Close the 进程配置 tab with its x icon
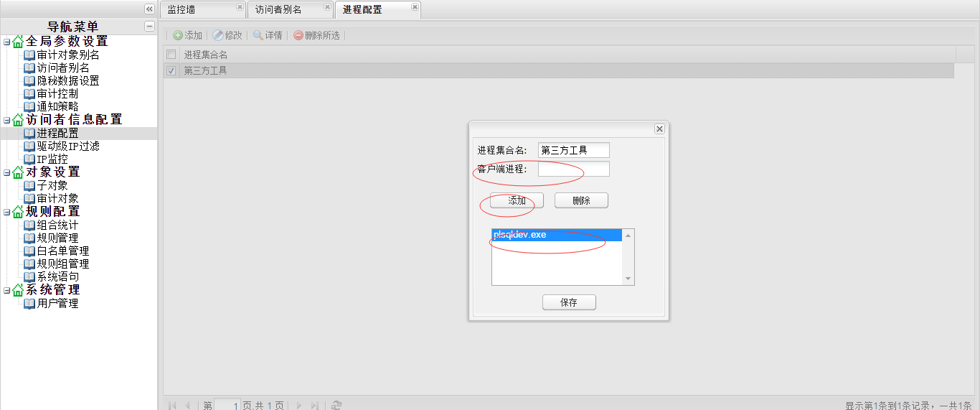Image resolution: width=980 pixels, height=410 pixels. coord(415,7)
